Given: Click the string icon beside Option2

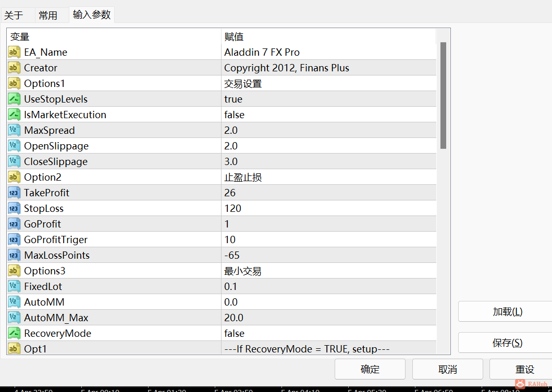Looking at the screenshot, I should point(14,177).
